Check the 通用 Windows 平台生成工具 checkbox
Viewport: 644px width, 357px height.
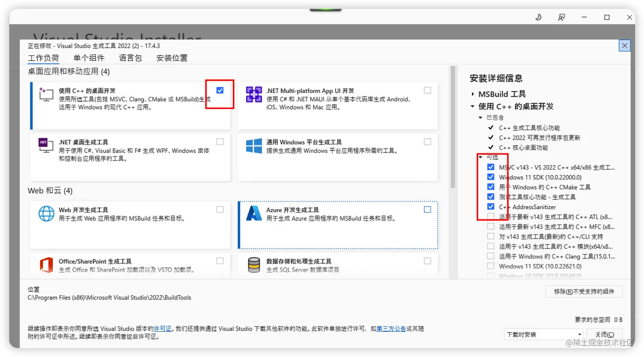point(428,142)
